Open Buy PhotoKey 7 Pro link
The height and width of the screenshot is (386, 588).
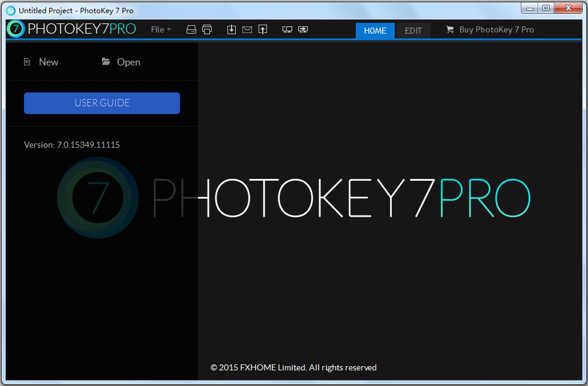[496, 29]
